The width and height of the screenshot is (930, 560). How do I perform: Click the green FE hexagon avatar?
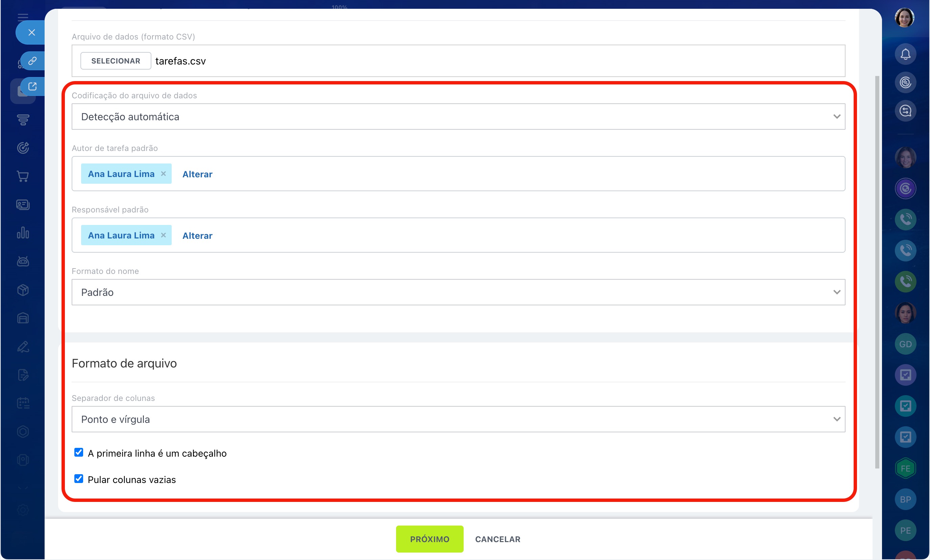[x=905, y=468]
